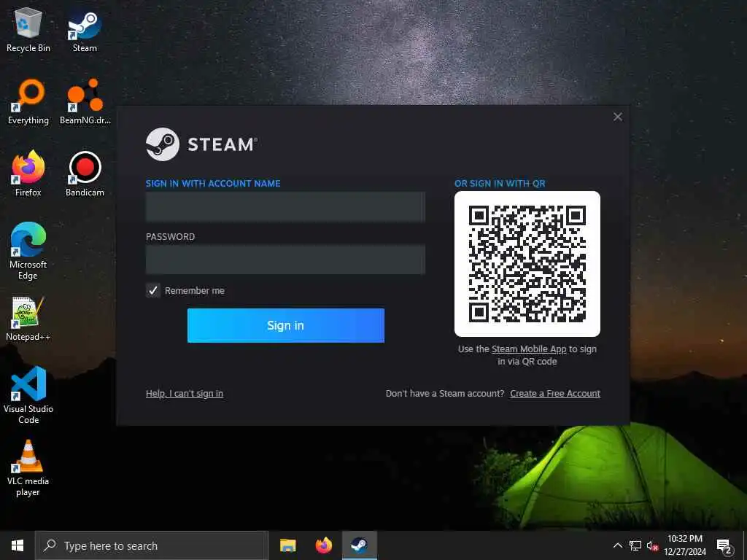The image size is (747, 560).
Task: Click the Remember me label text
Action: [x=194, y=290]
